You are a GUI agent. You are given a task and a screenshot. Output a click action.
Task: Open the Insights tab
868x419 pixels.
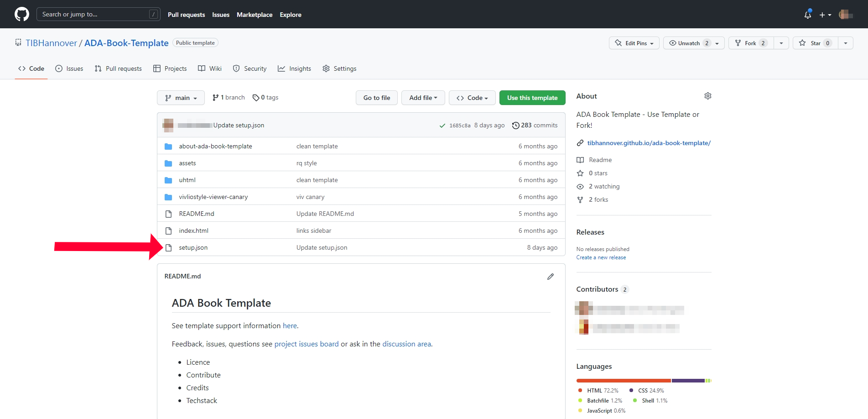(295, 68)
